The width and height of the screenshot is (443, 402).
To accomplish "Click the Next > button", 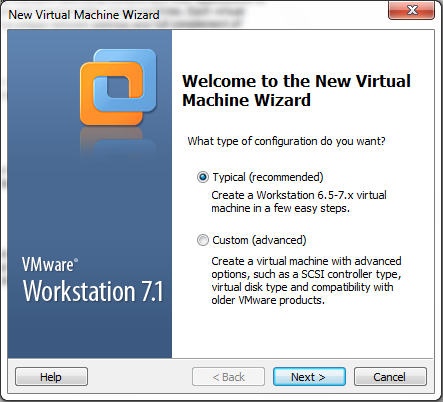I will 309,377.
